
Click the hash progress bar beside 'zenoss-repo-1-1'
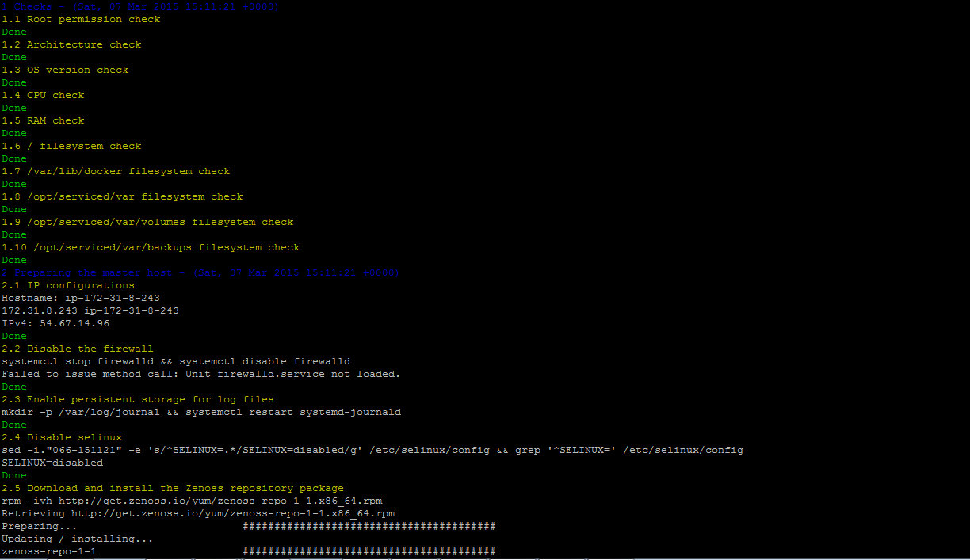pos(369,551)
